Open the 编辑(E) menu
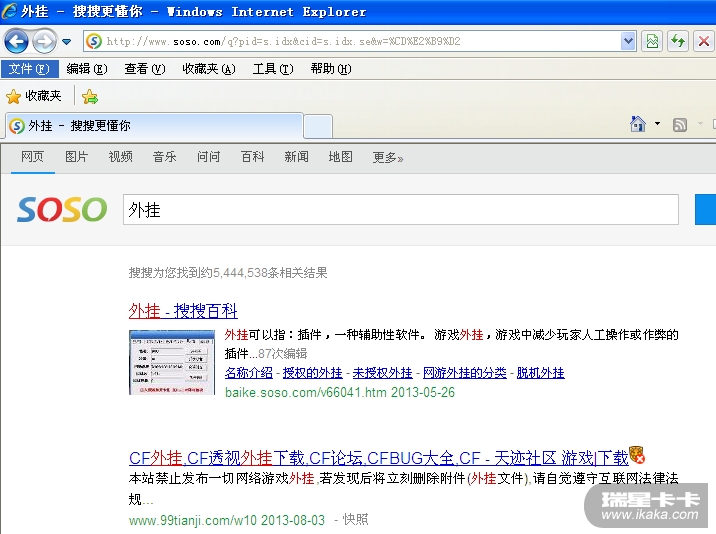 (x=87, y=69)
